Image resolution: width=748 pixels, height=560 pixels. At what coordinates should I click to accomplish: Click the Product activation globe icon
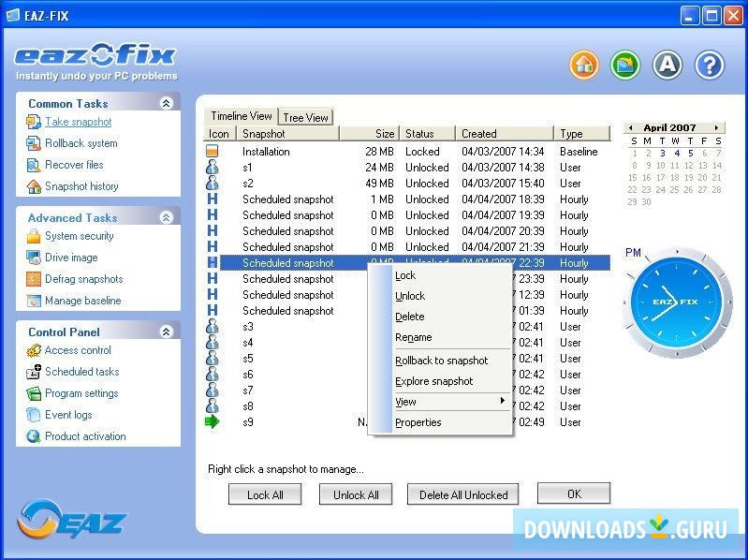(34, 436)
